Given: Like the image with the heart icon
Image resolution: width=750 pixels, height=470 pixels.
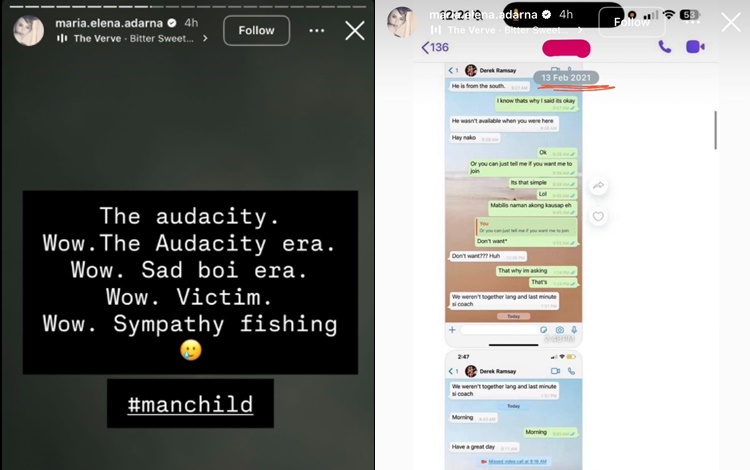Looking at the screenshot, I should point(598,216).
